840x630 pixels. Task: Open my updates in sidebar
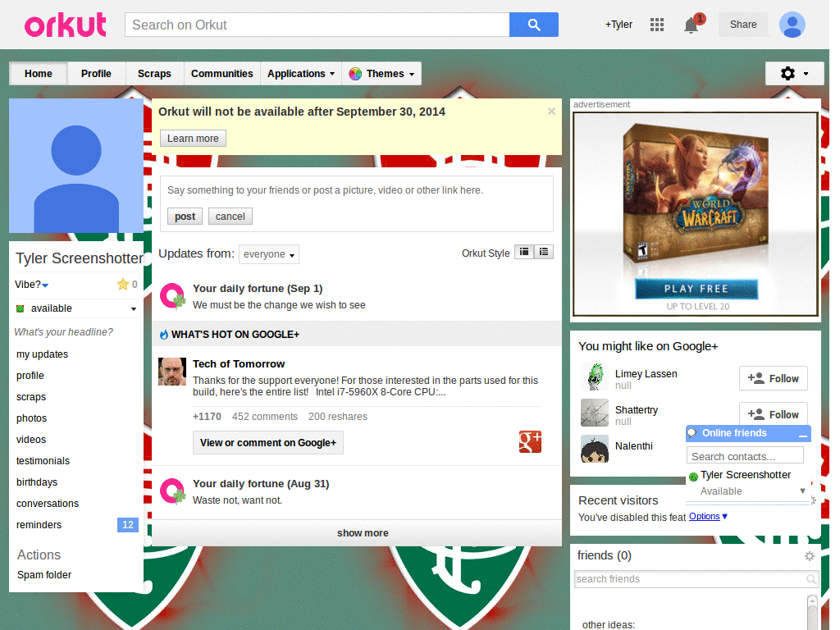coord(43,354)
